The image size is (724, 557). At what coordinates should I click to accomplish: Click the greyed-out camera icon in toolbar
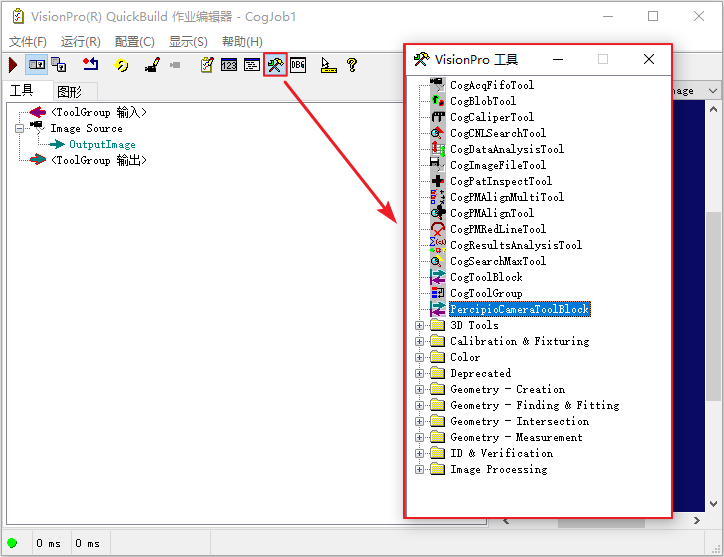tap(175, 65)
